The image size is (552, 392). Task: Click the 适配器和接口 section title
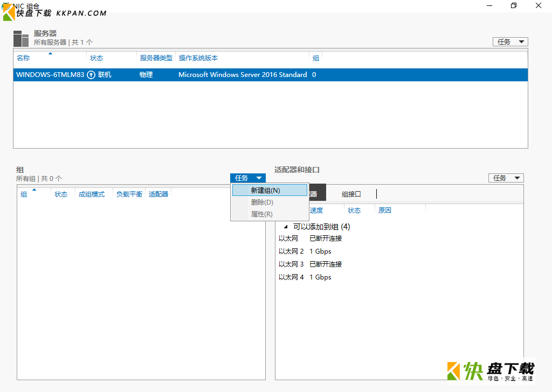297,170
